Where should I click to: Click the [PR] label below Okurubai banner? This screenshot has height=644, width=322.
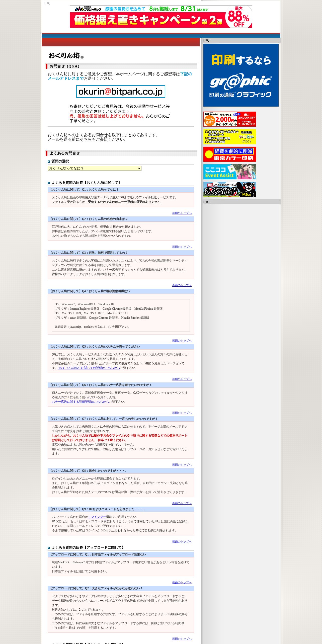(206, 202)
